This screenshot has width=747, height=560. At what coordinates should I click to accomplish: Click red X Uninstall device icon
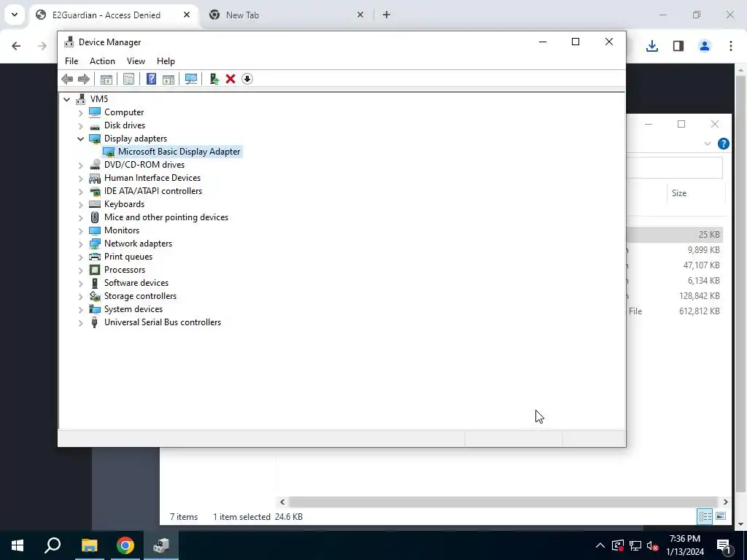(231, 79)
